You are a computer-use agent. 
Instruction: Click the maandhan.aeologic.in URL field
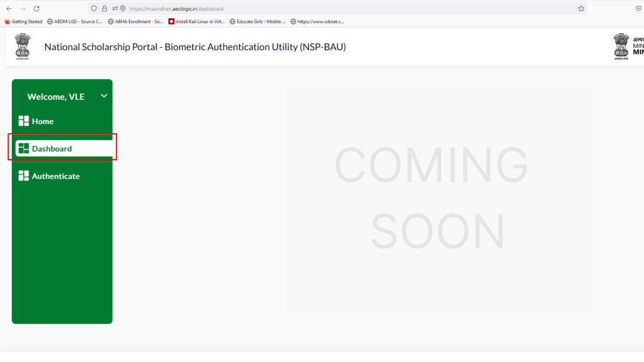(x=337, y=9)
